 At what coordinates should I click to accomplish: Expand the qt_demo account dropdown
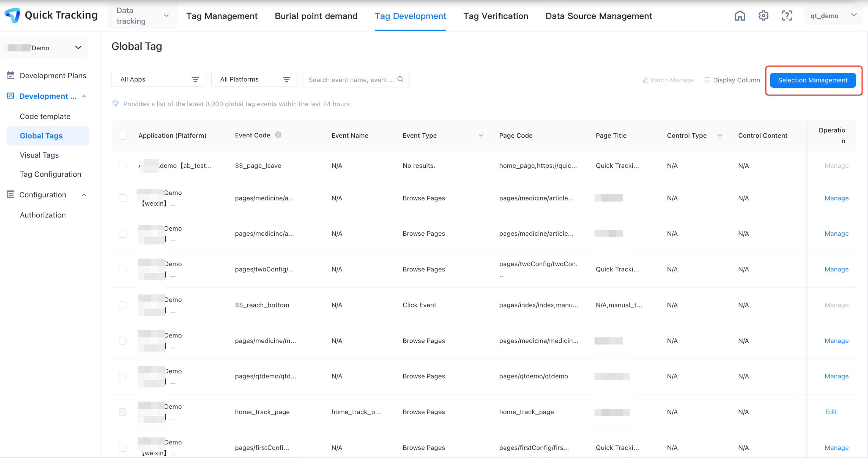click(x=833, y=15)
